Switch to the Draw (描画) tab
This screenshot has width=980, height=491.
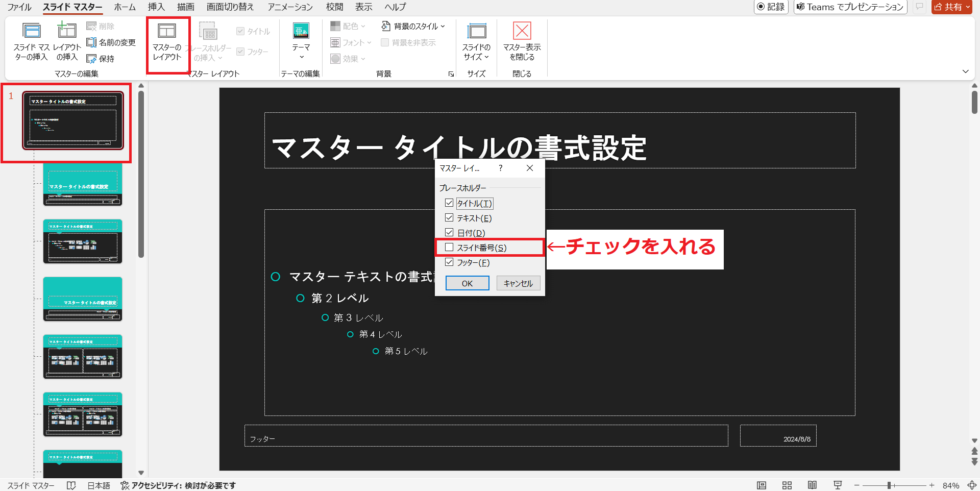point(186,7)
